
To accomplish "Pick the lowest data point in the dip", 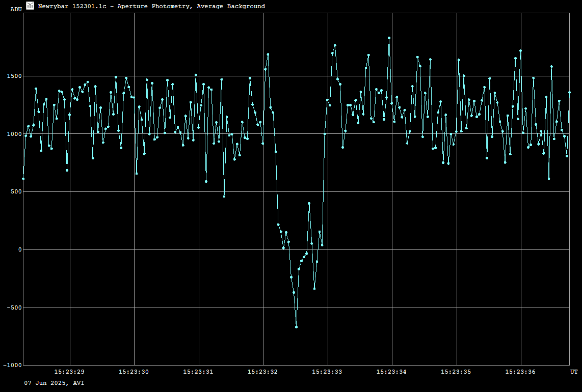I will (x=296, y=327).
